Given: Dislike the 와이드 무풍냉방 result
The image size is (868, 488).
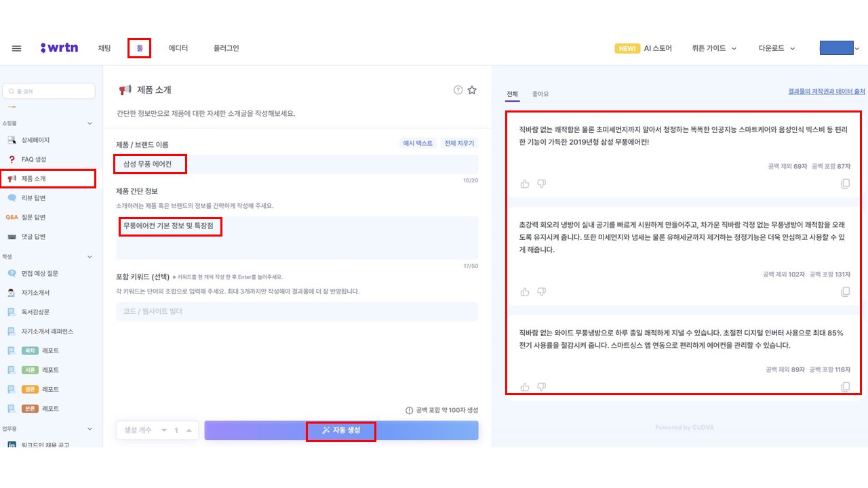Looking at the screenshot, I should [x=541, y=387].
